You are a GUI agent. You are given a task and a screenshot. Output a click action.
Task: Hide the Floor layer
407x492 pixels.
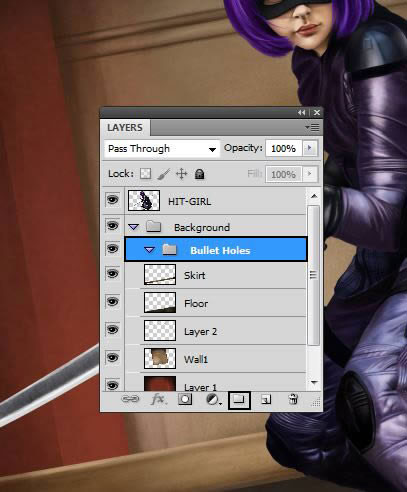tap(113, 302)
